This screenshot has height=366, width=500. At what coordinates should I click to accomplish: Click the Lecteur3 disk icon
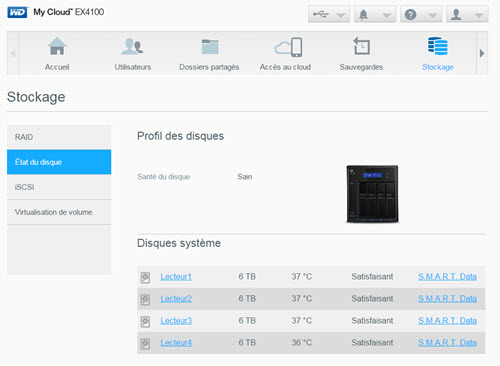[145, 321]
